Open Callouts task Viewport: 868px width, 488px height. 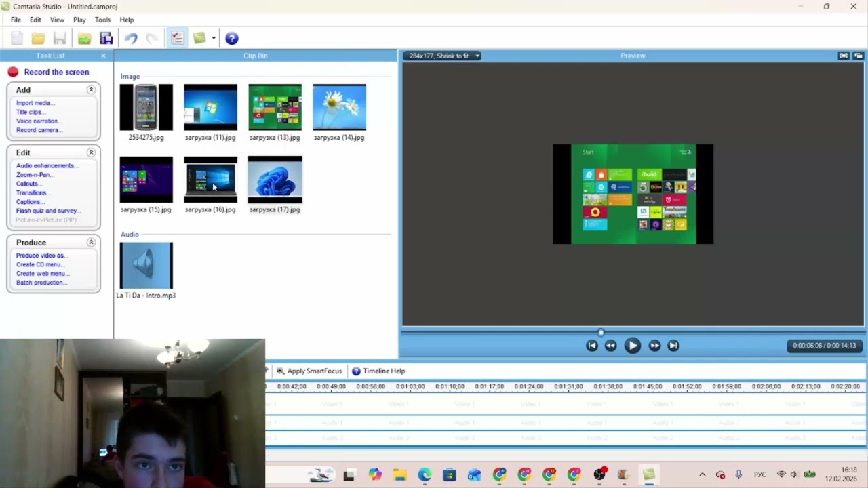28,184
